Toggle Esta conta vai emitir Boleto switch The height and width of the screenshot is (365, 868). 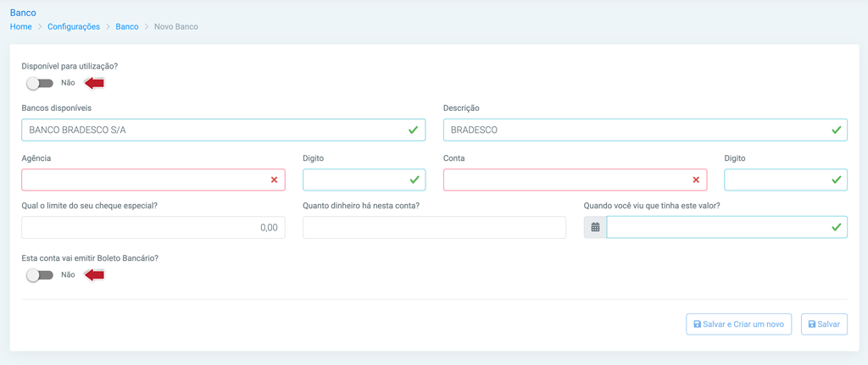coord(40,275)
